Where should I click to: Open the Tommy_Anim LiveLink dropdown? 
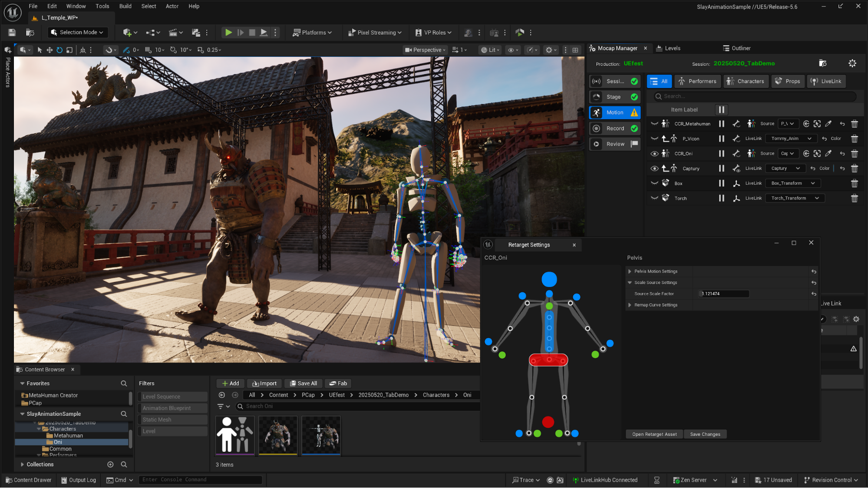[x=791, y=139]
